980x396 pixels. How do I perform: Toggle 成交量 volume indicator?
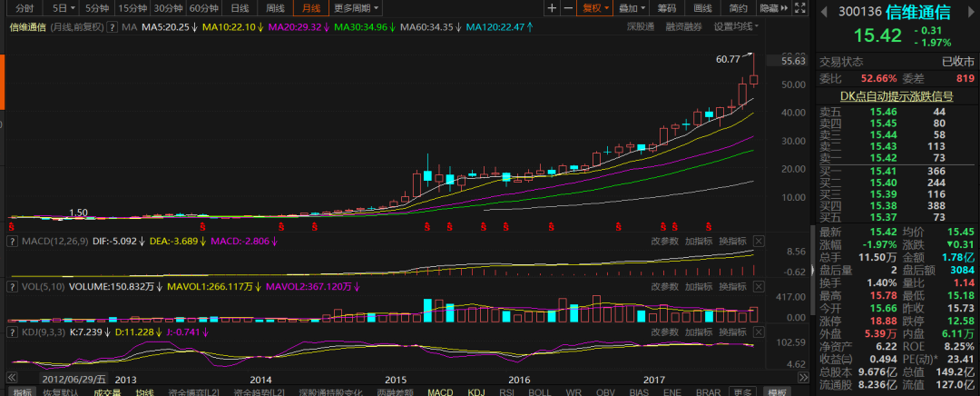pos(107,391)
